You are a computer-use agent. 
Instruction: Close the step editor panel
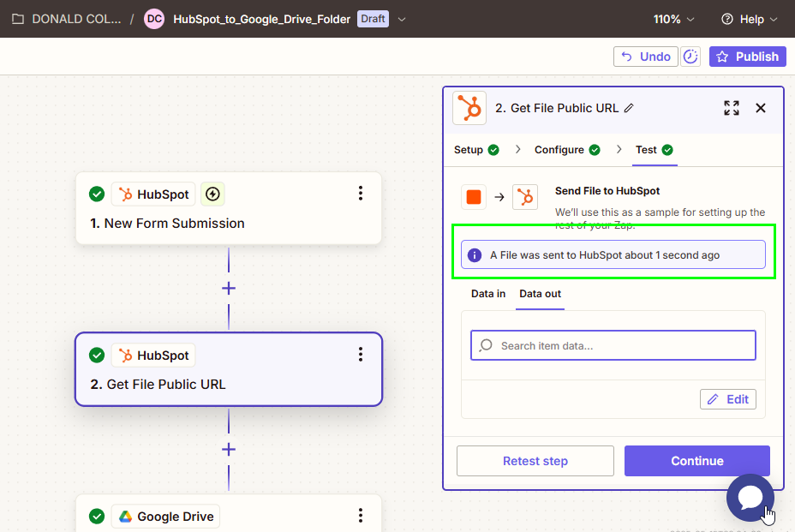pyautogui.click(x=761, y=108)
